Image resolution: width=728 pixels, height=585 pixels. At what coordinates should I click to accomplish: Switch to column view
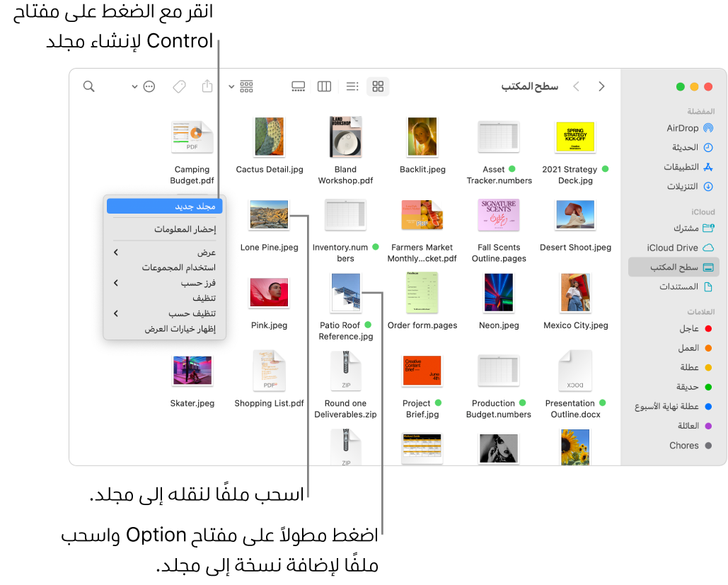324,86
